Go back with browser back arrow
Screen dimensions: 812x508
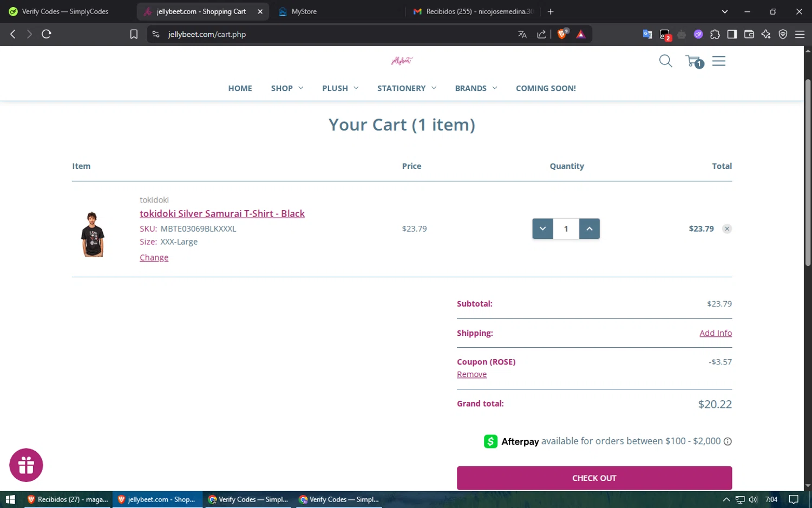pyautogui.click(x=13, y=34)
